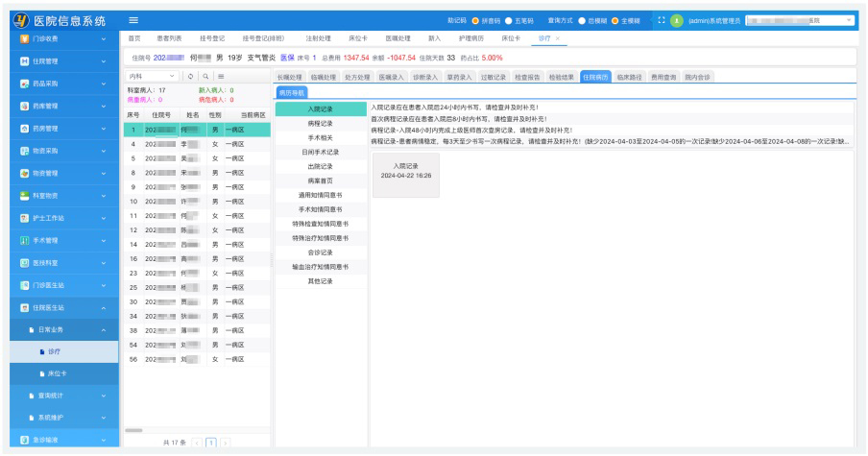This screenshot has height=456, width=868.
Task: Click page number 1 in pagination
Action: 211,443
